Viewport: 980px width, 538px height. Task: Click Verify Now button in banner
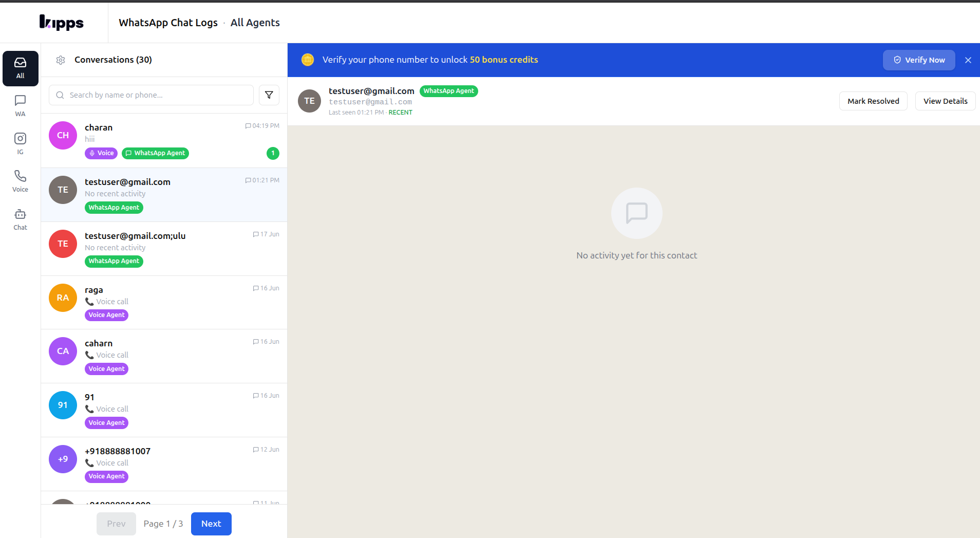coord(919,60)
